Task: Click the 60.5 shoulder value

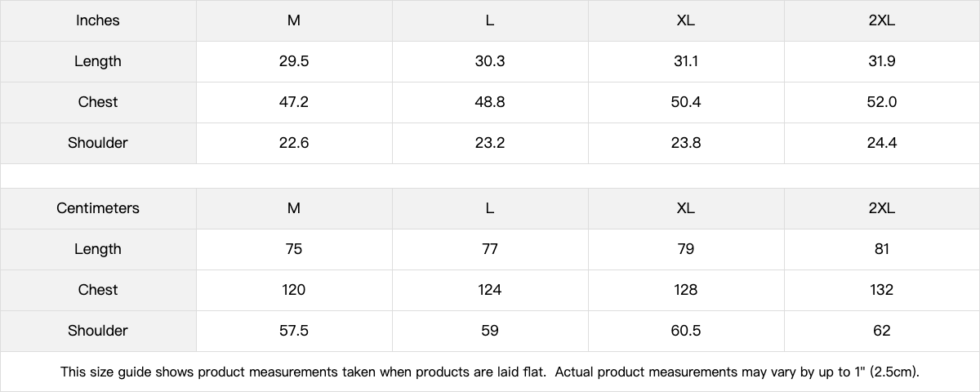Action: [686, 331]
